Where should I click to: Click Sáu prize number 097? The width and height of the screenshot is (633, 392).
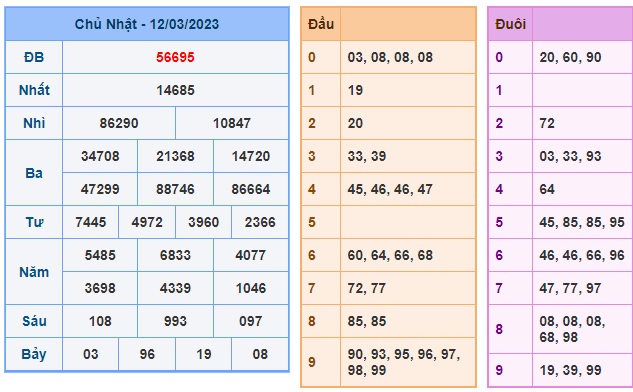pyautogui.click(x=251, y=321)
